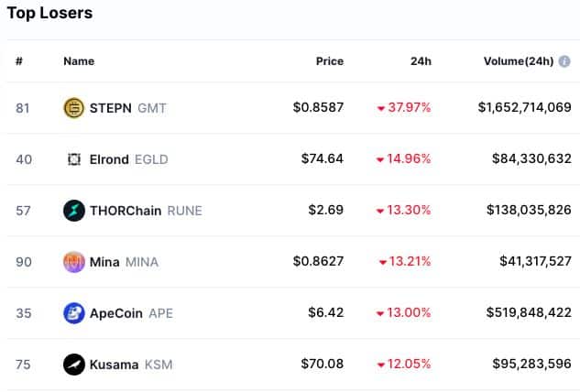
Task: Open the Elrond EGLD link
Action: [x=128, y=159]
